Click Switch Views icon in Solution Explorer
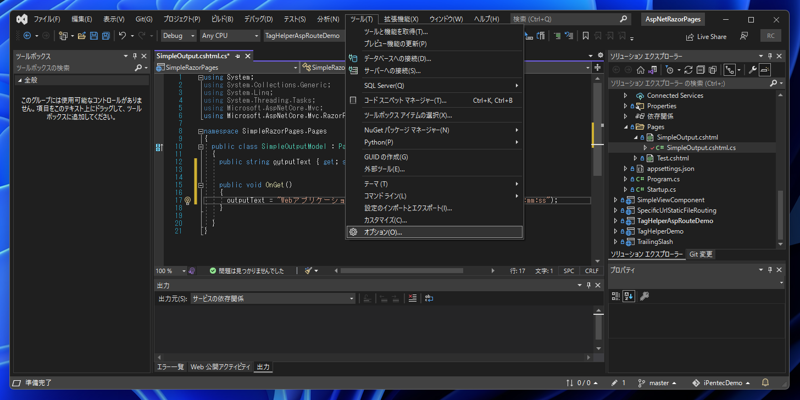This screenshot has height=400, width=800. click(x=653, y=70)
